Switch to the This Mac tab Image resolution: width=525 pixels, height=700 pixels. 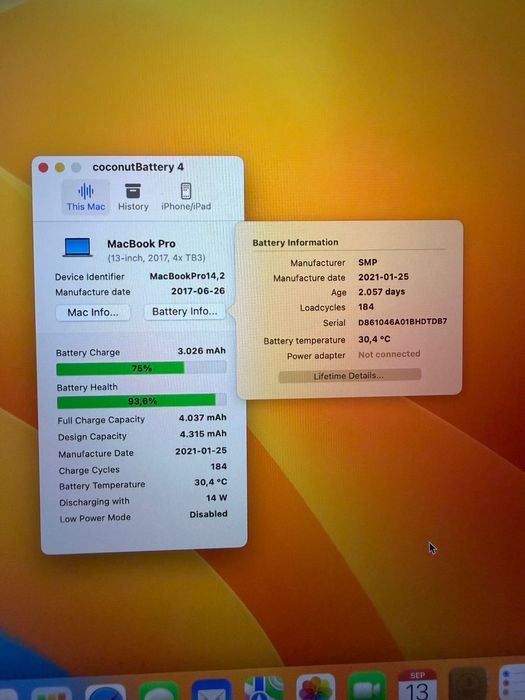coord(86,197)
